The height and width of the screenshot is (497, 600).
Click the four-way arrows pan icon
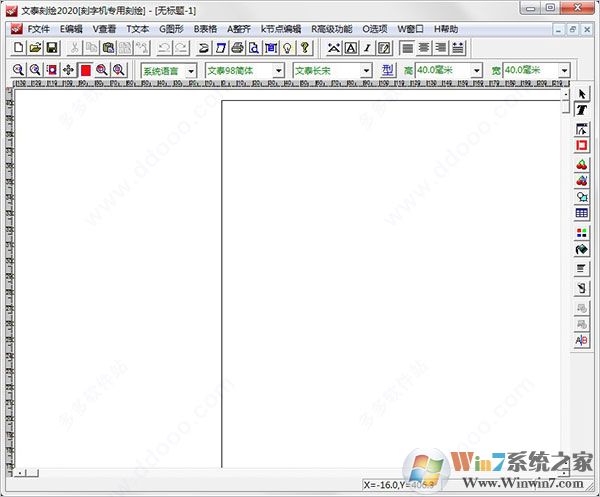pos(68,70)
